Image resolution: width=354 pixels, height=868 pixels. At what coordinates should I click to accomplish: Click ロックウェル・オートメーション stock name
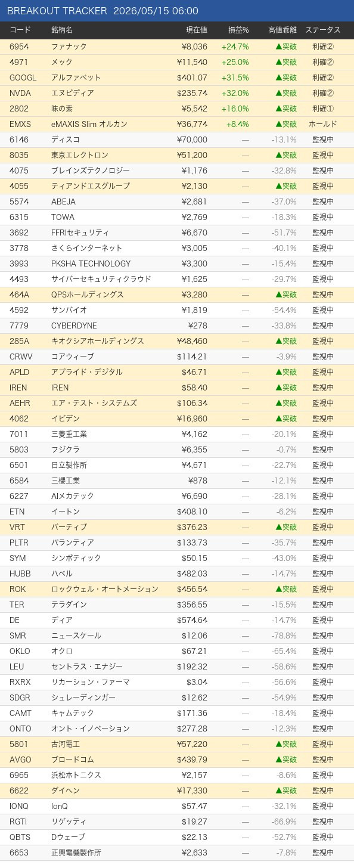pos(105,589)
